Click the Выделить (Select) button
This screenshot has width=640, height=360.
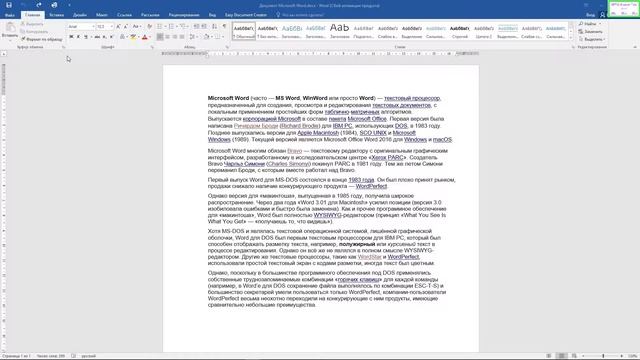(592, 39)
